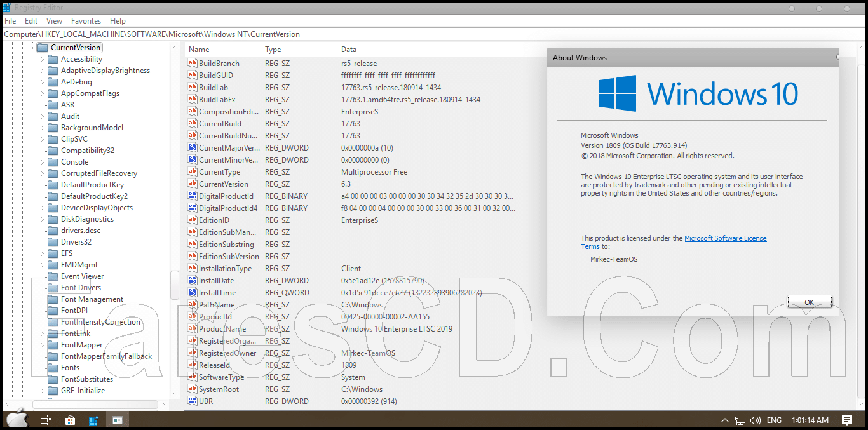Click the registry path address bar
This screenshot has height=430, width=868.
(x=434, y=34)
